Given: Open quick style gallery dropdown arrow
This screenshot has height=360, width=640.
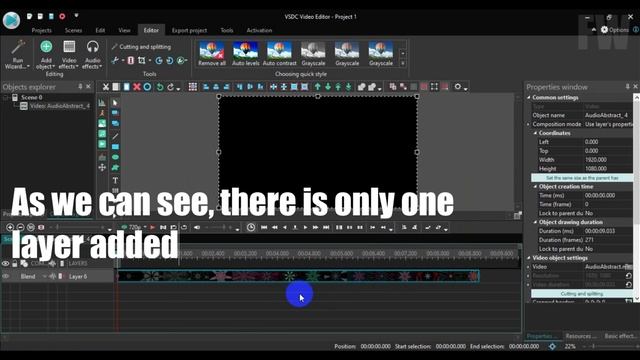Looking at the screenshot, I should pos(403,63).
